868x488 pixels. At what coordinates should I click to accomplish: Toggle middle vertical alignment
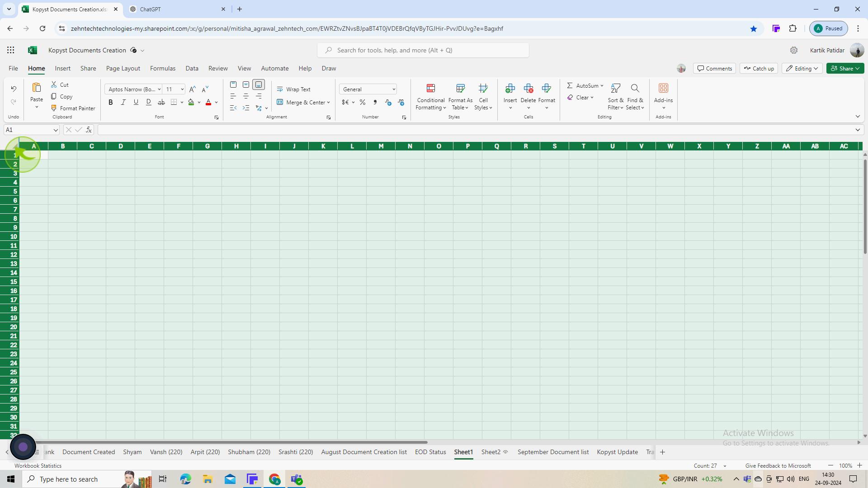[x=246, y=84]
